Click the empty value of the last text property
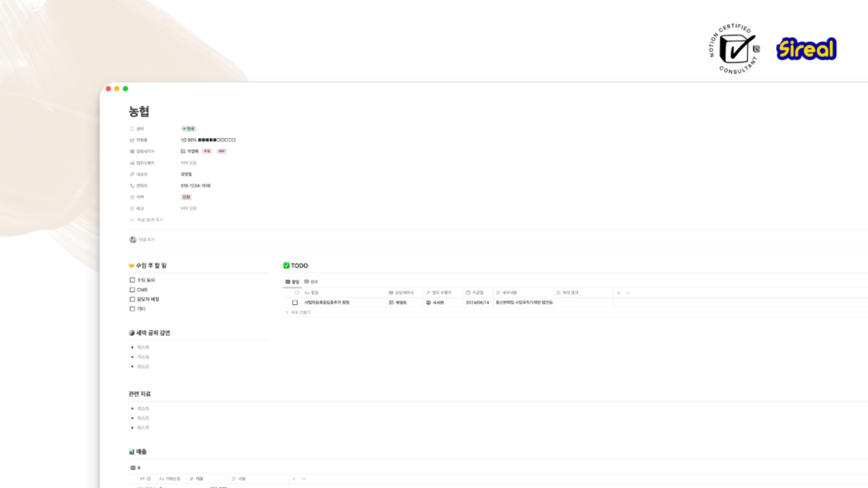This screenshot has height=488, width=868. [188, 209]
